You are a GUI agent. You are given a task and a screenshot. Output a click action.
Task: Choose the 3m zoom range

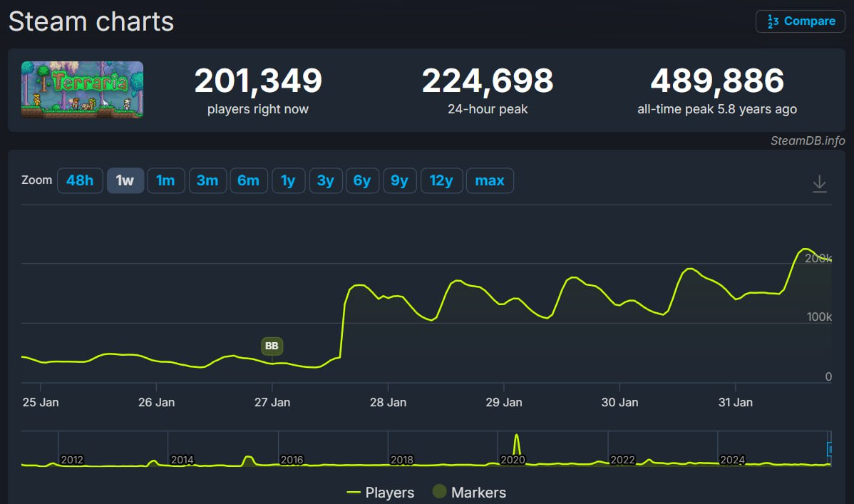tap(207, 180)
